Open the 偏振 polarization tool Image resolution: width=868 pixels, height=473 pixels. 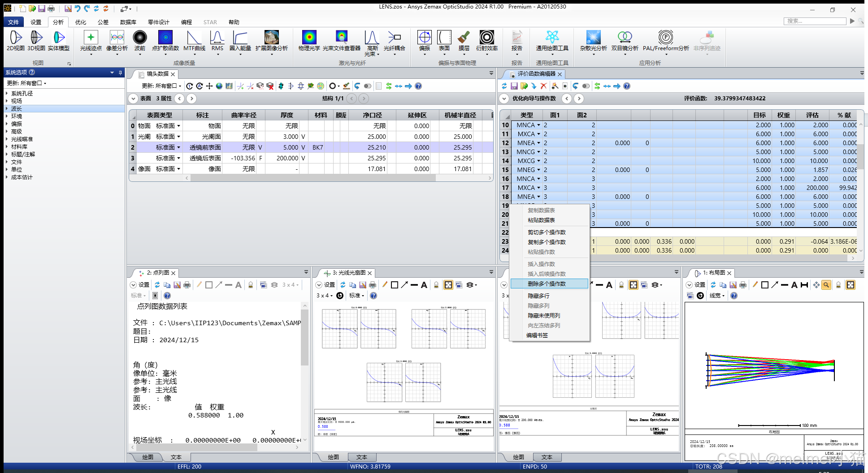click(x=425, y=43)
